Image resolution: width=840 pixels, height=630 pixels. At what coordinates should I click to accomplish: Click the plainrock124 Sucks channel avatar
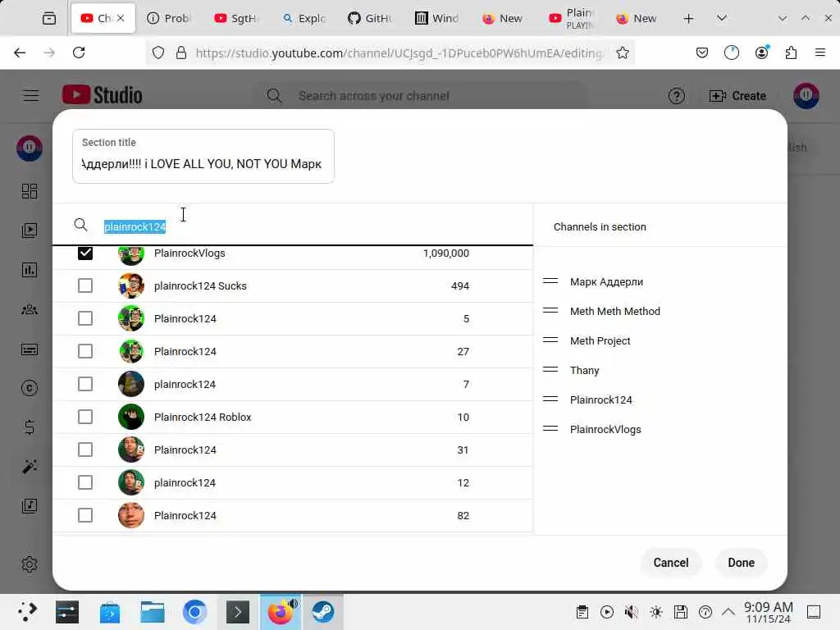coord(131,285)
